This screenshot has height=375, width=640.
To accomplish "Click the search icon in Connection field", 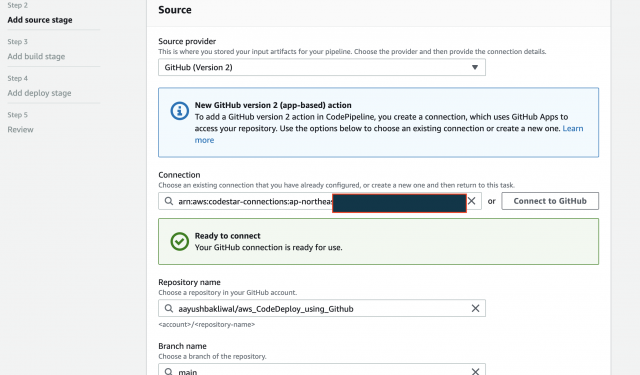I will tap(169, 201).
